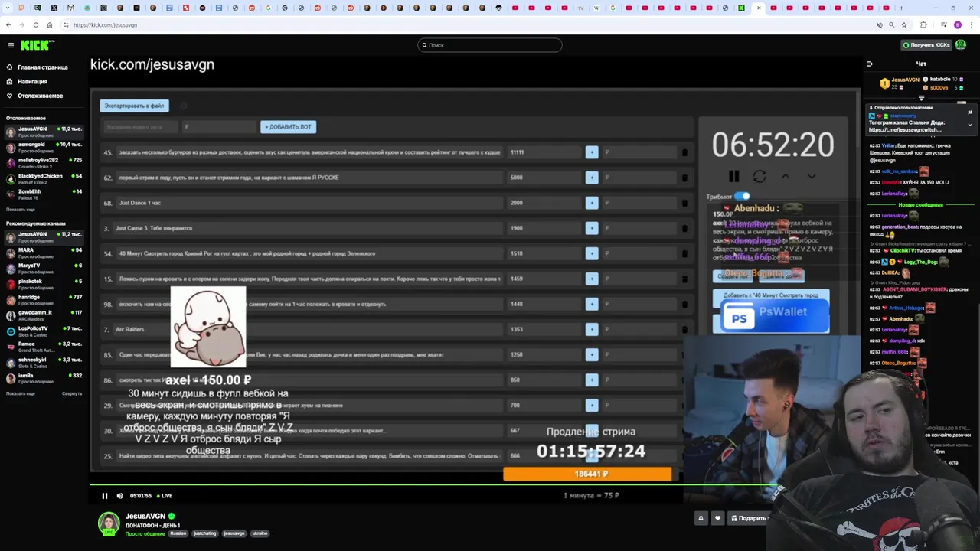Open BlackEyedChicken channel in sidebar
This screenshot has width=980, height=551.
(43, 178)
